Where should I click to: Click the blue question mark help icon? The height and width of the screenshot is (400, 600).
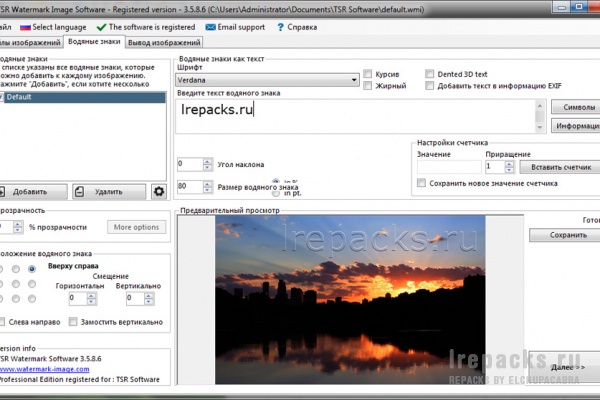(280, 27)
